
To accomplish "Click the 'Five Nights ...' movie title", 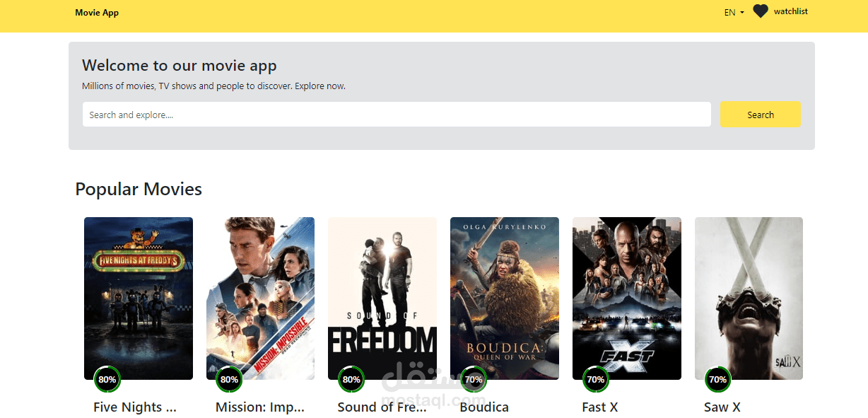I will point(135,407).
